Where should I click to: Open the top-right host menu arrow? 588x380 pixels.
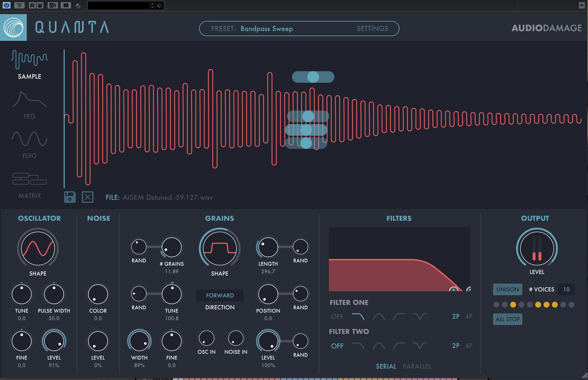coord(582,5)
